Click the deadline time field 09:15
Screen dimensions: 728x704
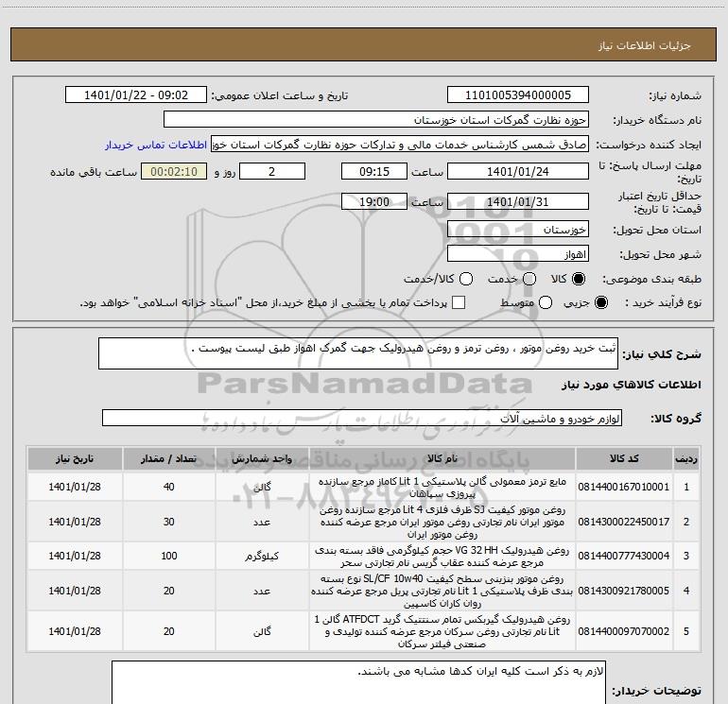click(x=374, y=171)
